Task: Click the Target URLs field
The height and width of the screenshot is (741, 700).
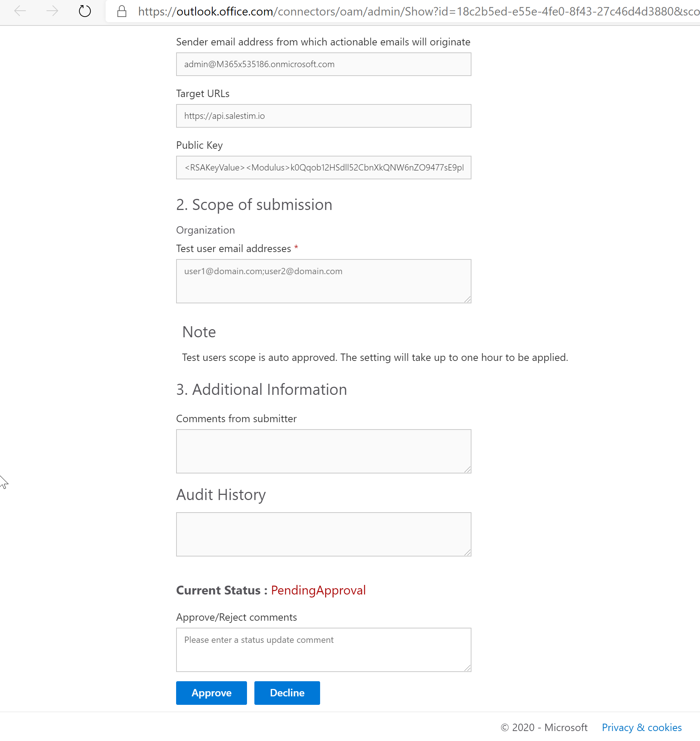Action: 323,116
